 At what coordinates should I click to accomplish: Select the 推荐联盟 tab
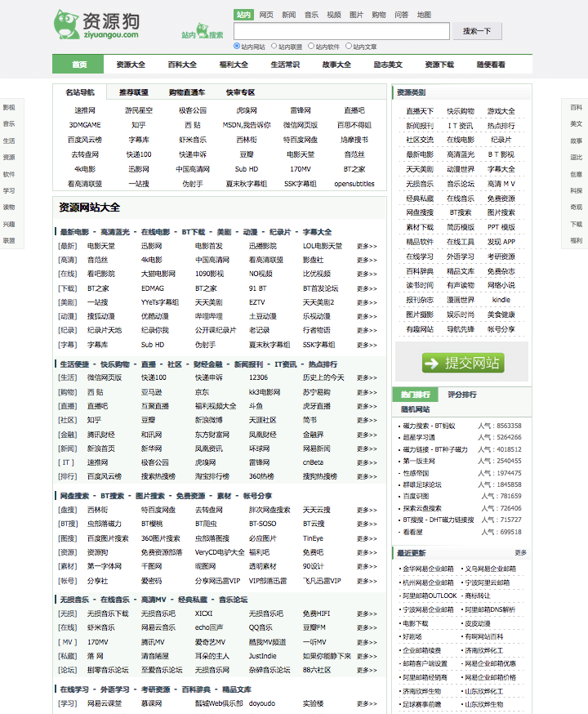pos(133,92)
